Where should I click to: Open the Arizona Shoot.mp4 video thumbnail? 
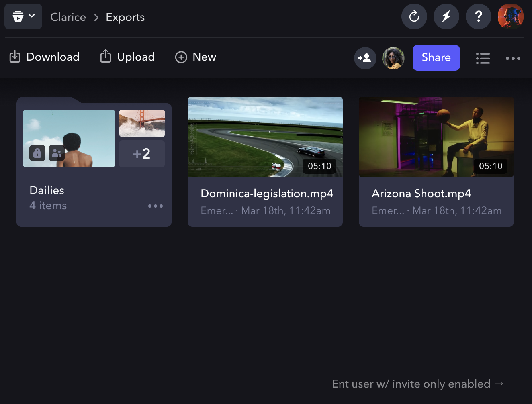[x=436, y=137]
